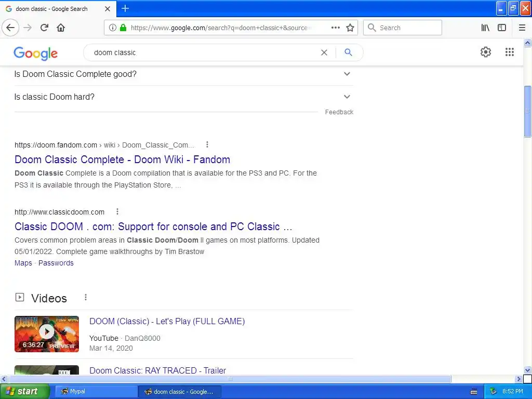Click the horizontal scrollbar left arrow
Viewport: 532px width, 399px height.
coord(4,379)
